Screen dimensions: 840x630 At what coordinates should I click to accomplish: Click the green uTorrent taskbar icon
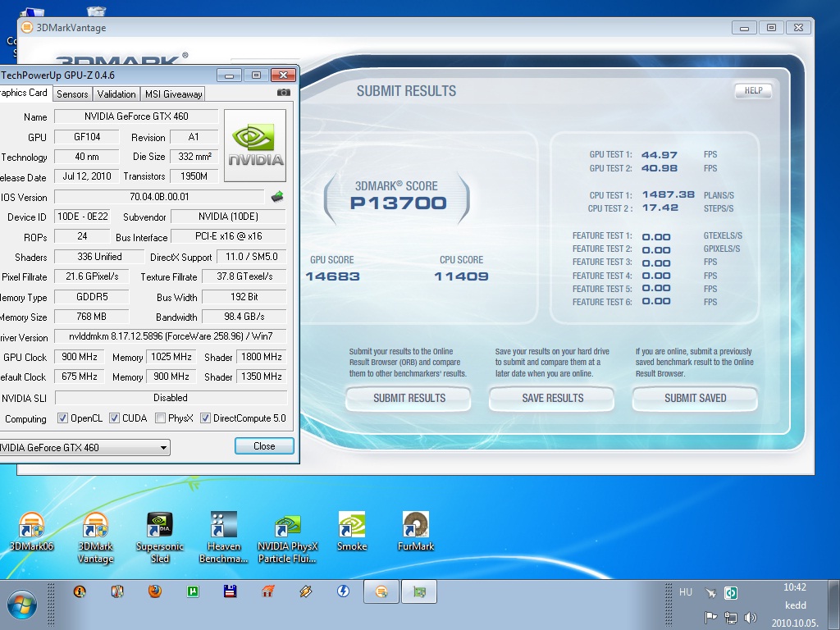click(193, 591)
